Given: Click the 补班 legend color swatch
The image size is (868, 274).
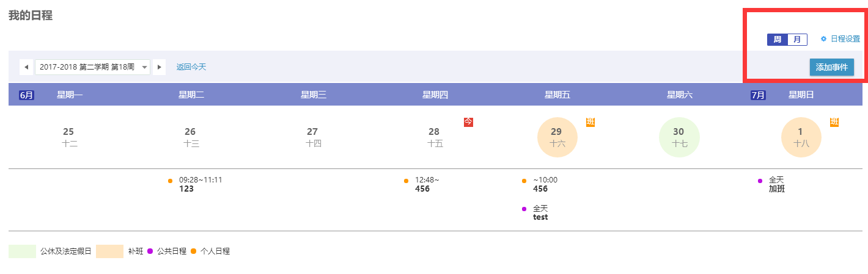Looking at the screenshot, I should pos(110,251).
